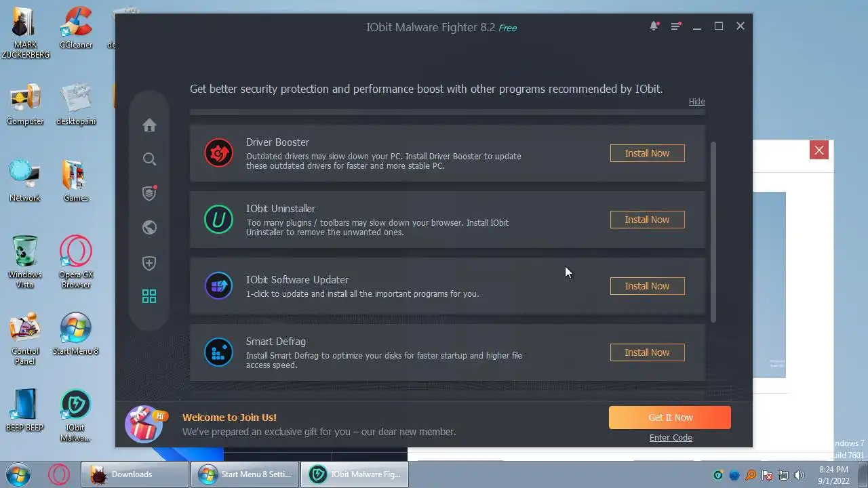
Task: Select the Games folder desktop icon
Action: click(x=76, y=181)
